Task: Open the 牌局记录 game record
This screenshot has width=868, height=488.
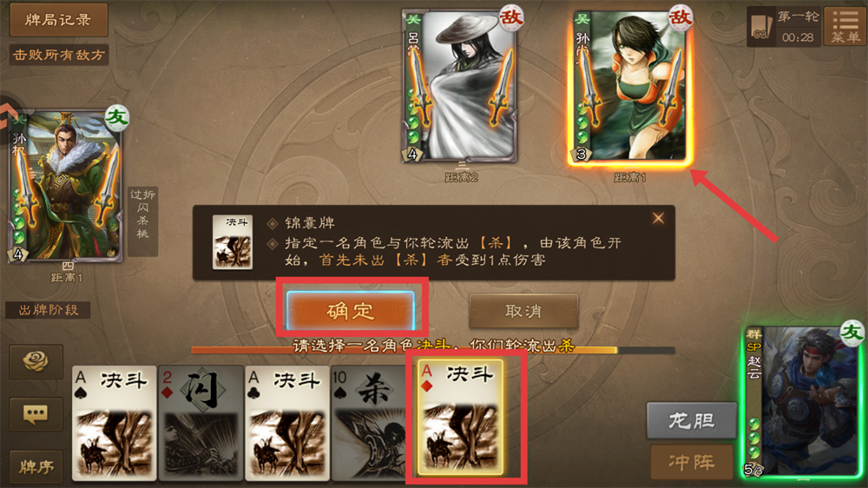Action: click(x=58, y=20)
